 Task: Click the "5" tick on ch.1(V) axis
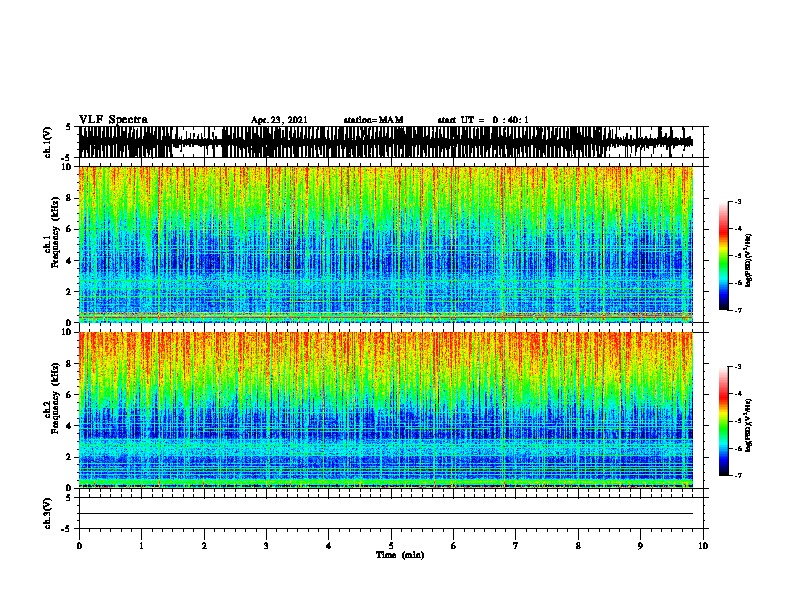click(x=69, y=127)
